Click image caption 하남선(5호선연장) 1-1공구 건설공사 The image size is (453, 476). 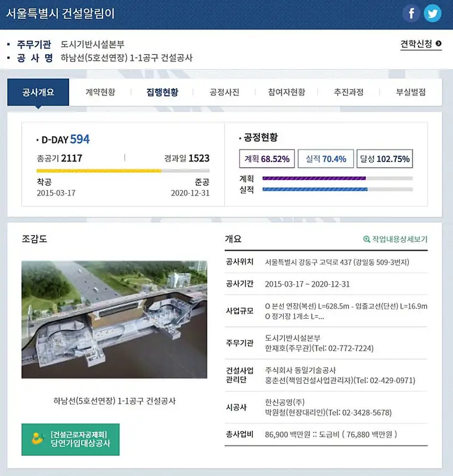pyautogui.click(x=114, y=401)
